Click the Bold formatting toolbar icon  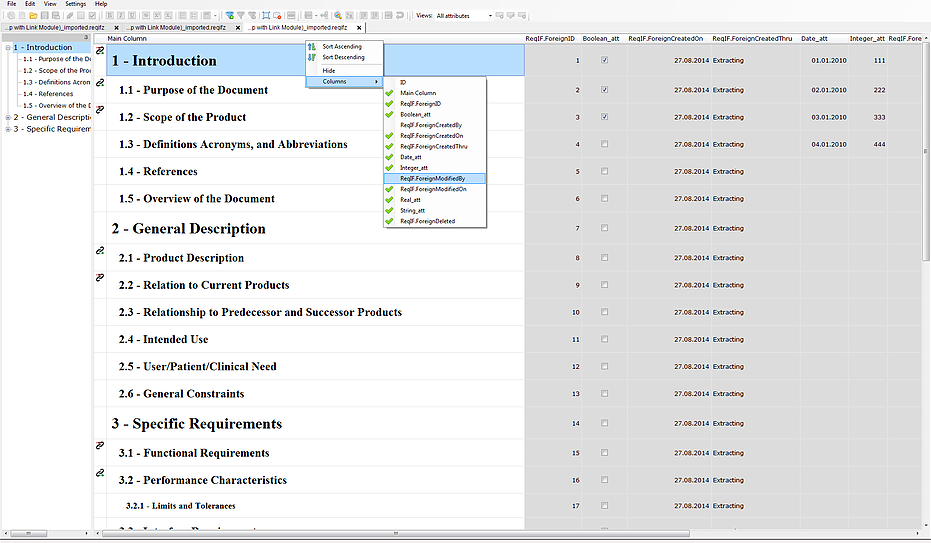tap(109, 15)
